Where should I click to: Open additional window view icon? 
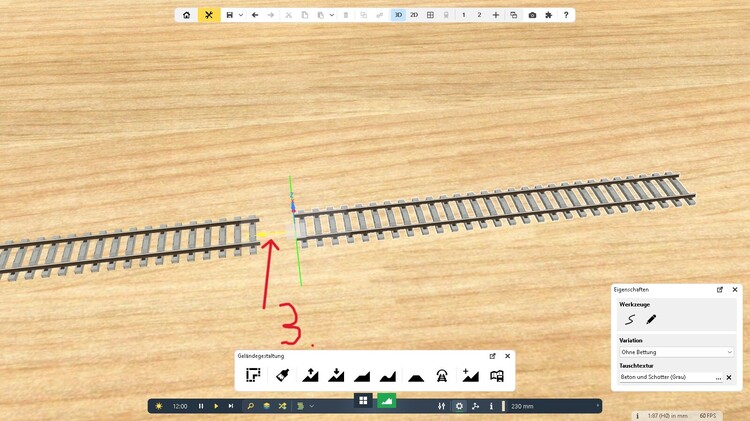pos(514,15)
